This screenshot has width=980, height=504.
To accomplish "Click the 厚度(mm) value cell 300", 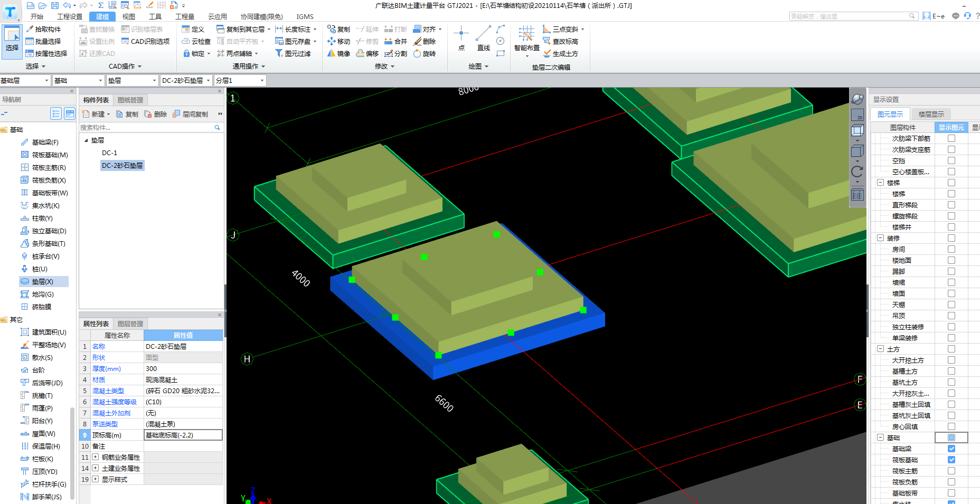I will pos(183,368).
